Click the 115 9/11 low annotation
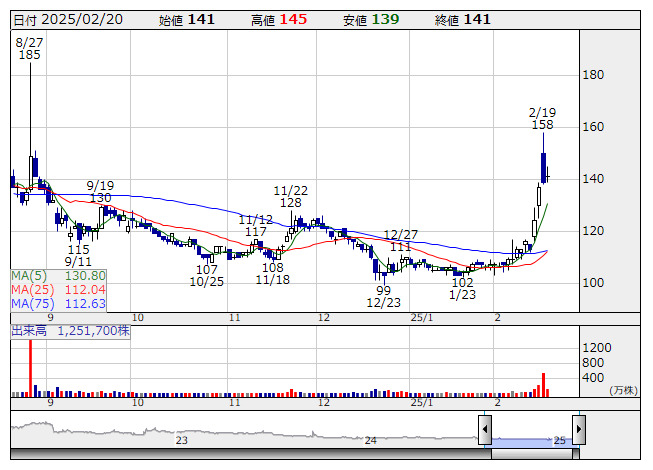 78,256
